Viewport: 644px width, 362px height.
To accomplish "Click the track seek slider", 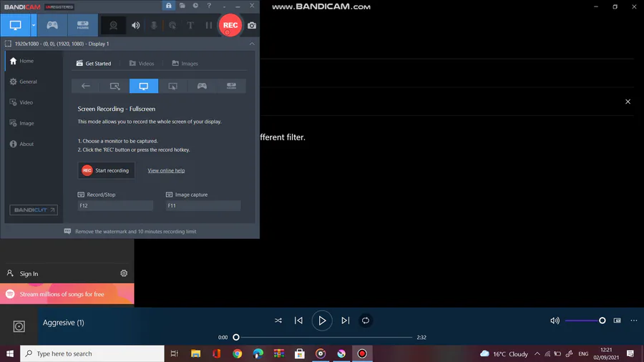I will point(324,338).
